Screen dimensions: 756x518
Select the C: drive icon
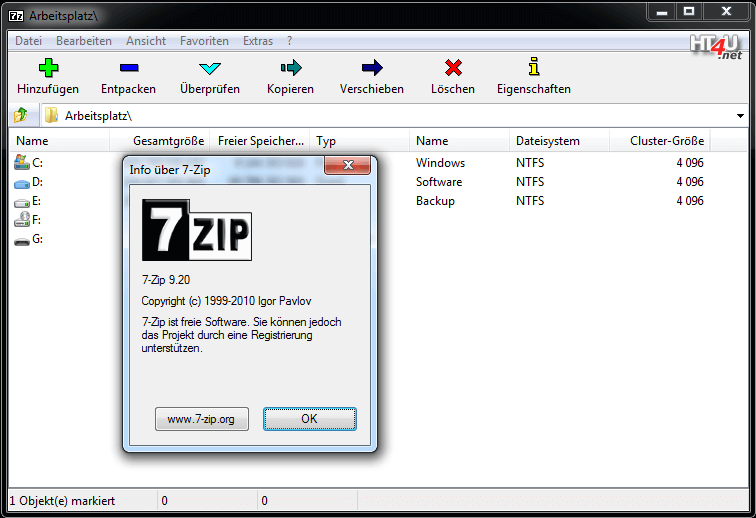(x=22, y=163)
